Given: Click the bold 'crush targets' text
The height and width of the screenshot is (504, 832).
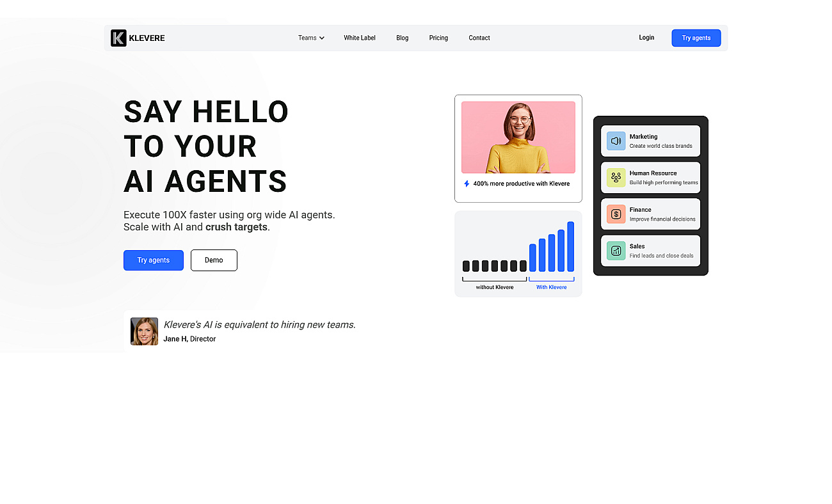Looking at the screenshot, I should point(236,227).
